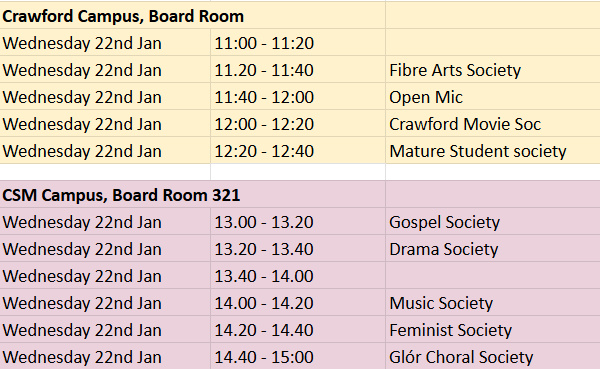600x369 pixels.
Task: Select the Drama Society cell
Action: click(x=493, y=248)
